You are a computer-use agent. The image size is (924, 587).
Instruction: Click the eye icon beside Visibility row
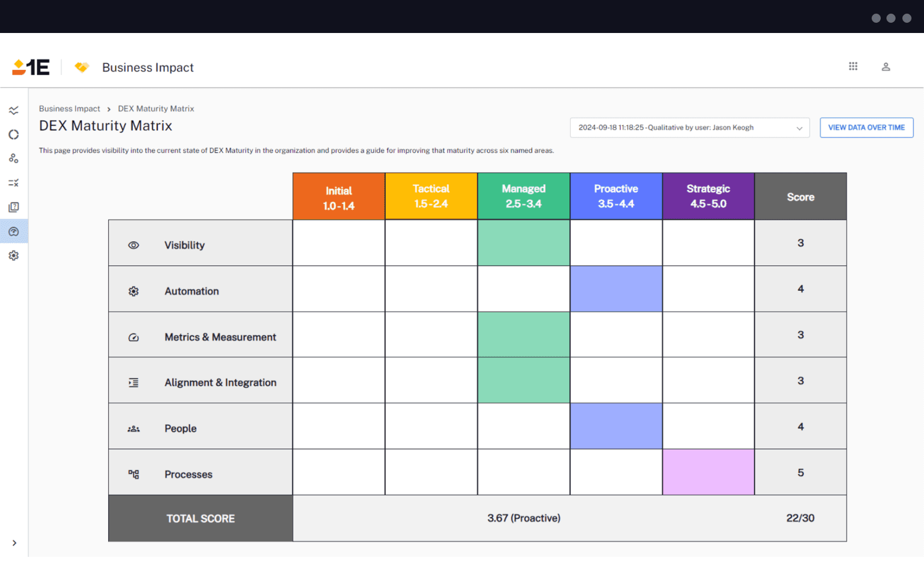coord(133,245)
